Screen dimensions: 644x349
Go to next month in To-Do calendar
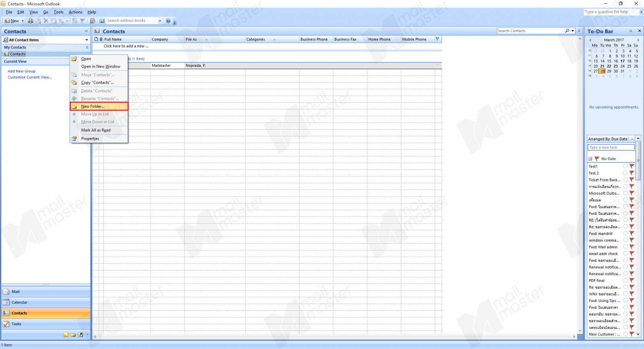(638, 40)
